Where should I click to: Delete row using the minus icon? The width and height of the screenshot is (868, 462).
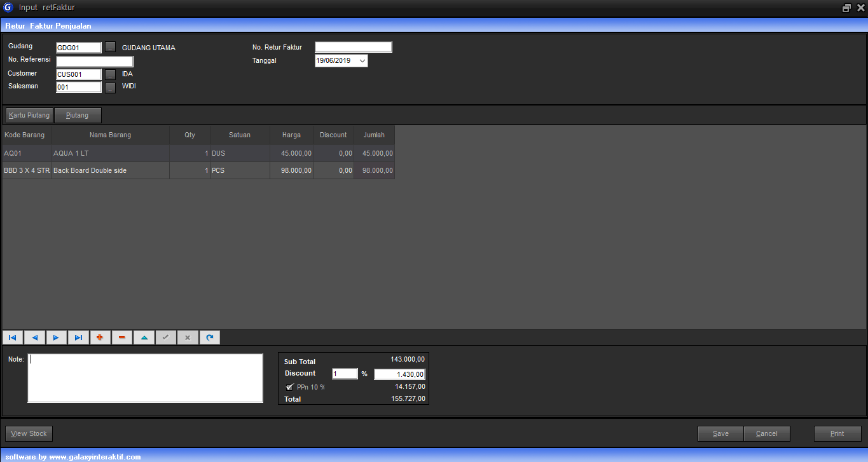point(122,337)
